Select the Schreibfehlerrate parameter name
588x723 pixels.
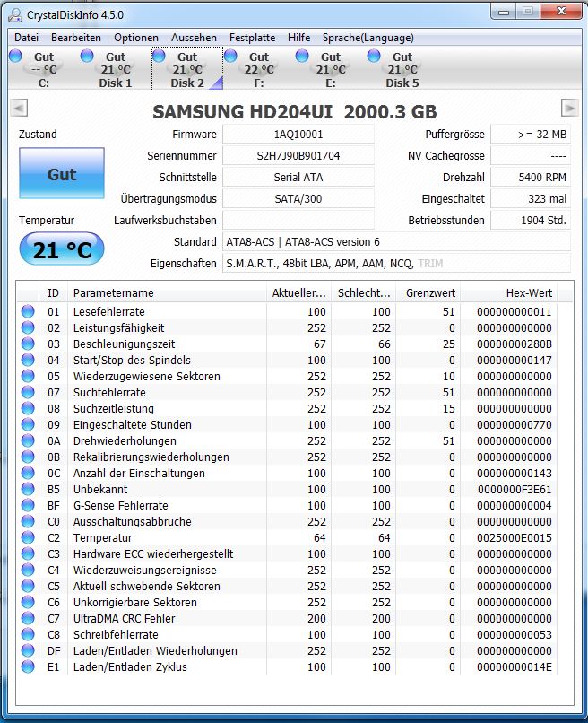click(x=116, y=634)
